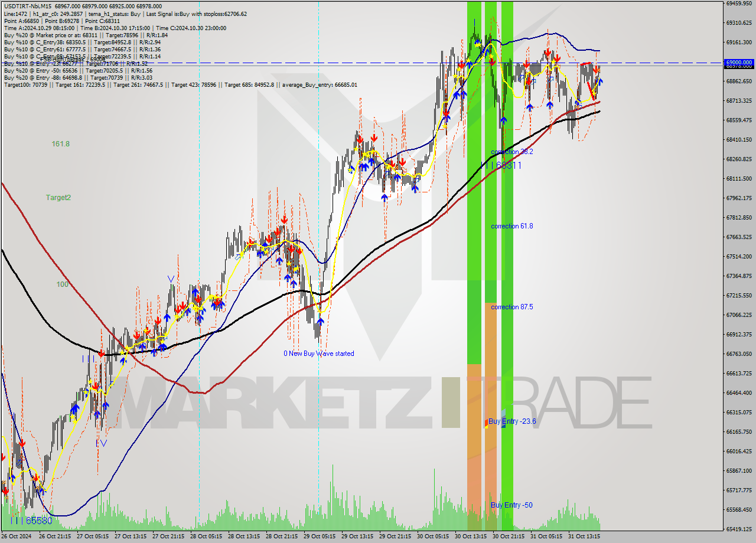Click the '29 Oct 13:15' time label
Screen dimensions: 756x543
tap(357, 537)
